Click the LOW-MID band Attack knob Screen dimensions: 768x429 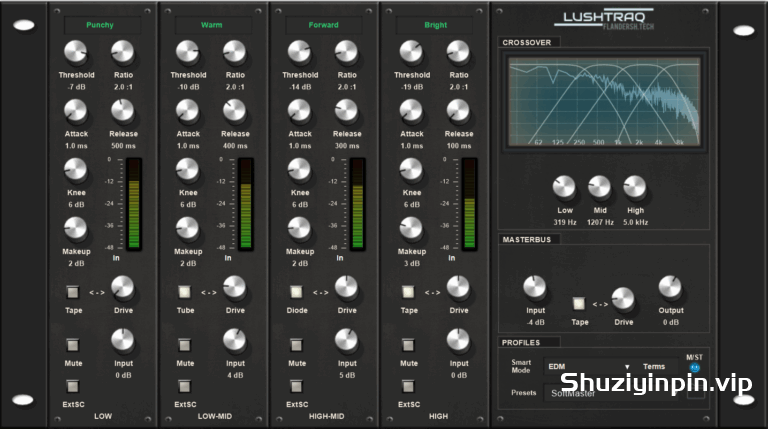coord(187,111)
